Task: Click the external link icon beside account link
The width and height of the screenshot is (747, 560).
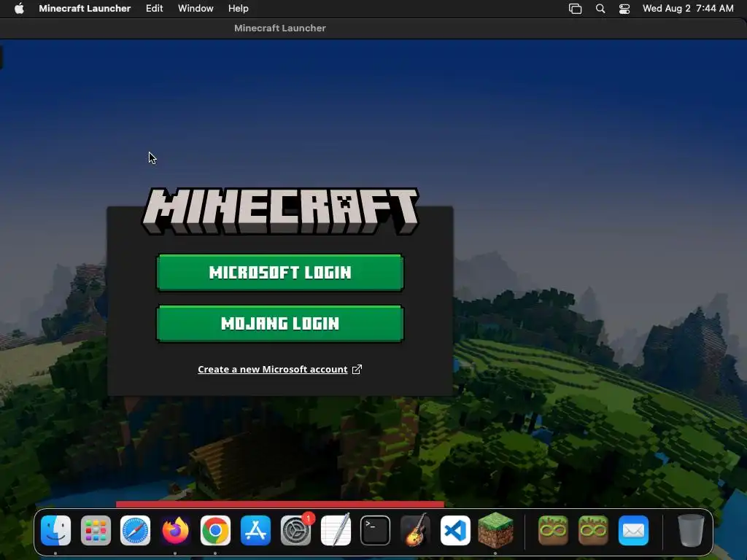Action: click(x=357, y=370)
